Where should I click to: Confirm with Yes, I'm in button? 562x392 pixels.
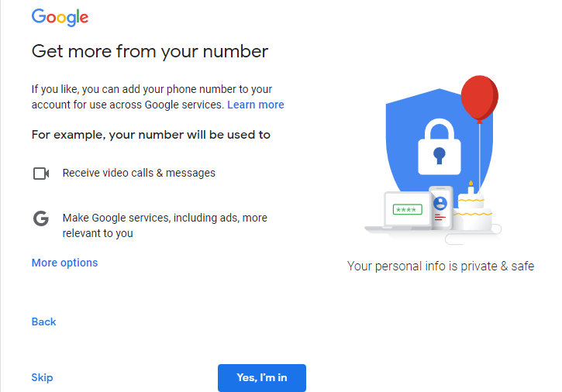(x=262, y=377)
